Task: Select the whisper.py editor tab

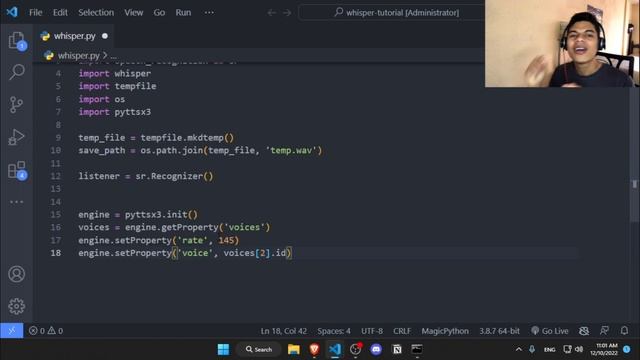Action: coord(74,36)
